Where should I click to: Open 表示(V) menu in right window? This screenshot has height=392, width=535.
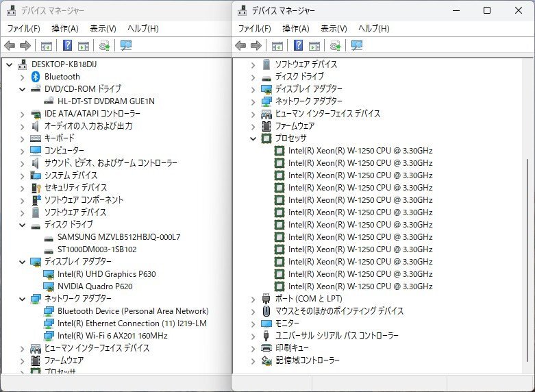(x=334, y=29)
